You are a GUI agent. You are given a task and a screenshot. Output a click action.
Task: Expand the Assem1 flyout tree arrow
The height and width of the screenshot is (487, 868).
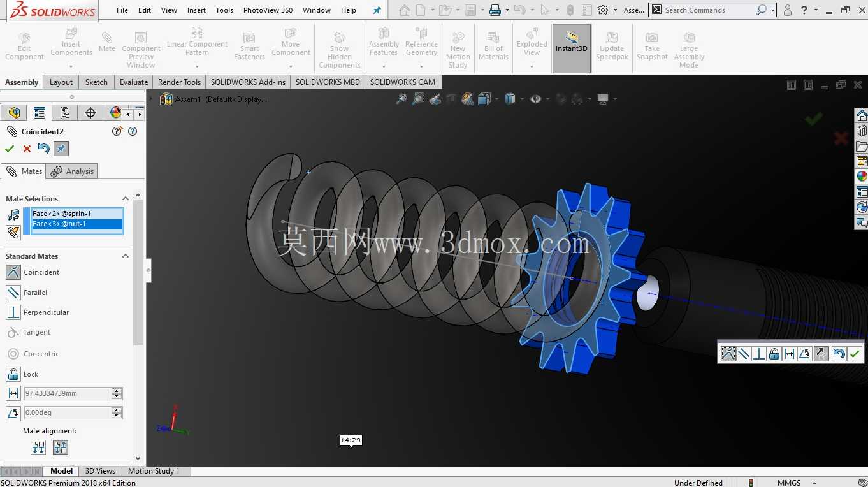pyautogui.click(x=151, y=99)
